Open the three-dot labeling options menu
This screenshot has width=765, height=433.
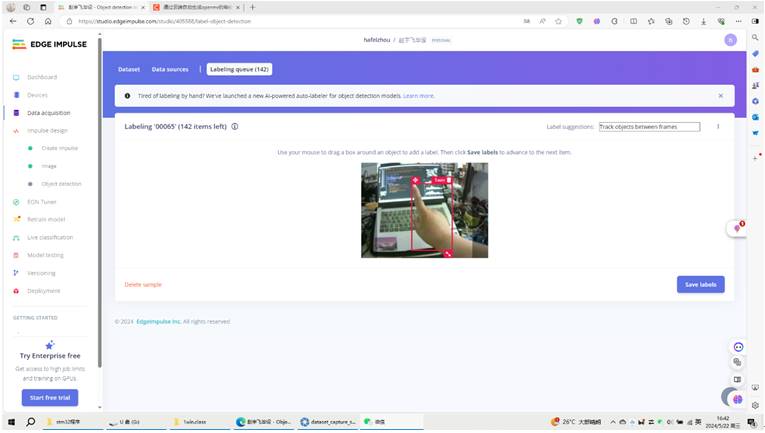718,127
